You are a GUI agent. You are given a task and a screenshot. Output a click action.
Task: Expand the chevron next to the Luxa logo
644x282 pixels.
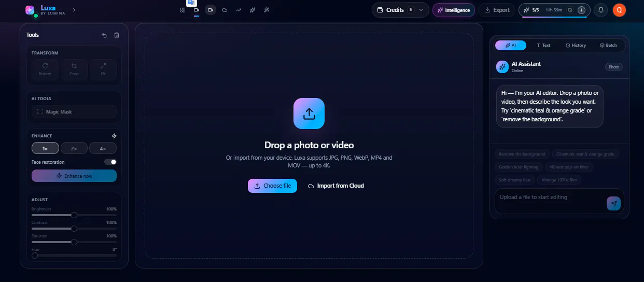(x=74, y=10)
